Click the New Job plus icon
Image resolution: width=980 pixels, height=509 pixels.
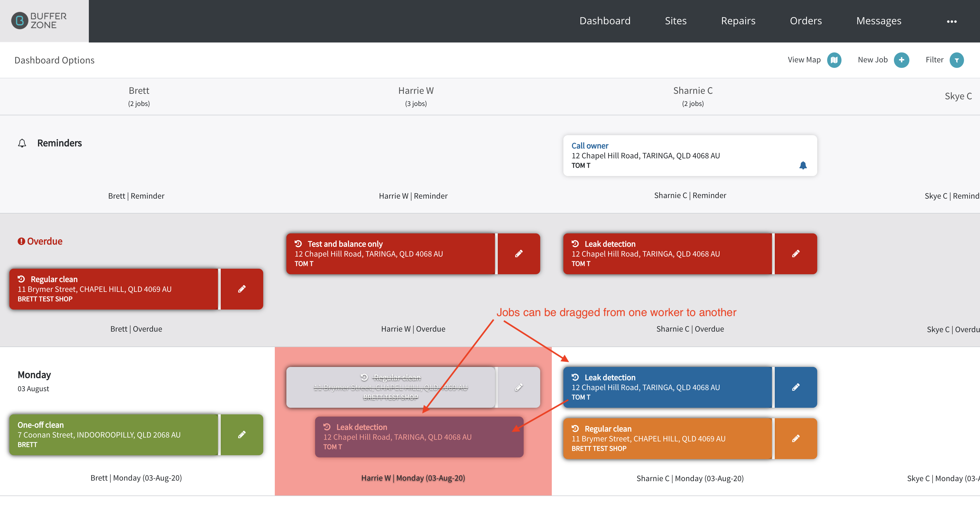coord(901,60)
